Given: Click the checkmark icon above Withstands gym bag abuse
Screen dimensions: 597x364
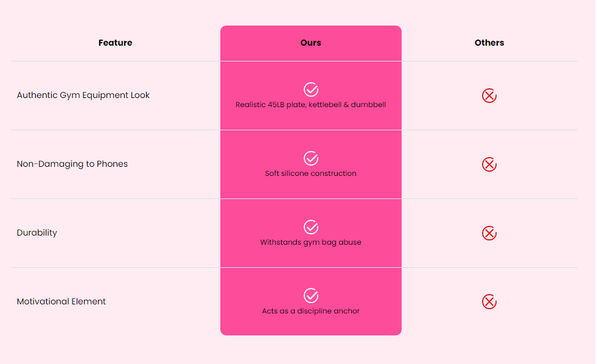Looking at the screenshot, I should [311, 227].
